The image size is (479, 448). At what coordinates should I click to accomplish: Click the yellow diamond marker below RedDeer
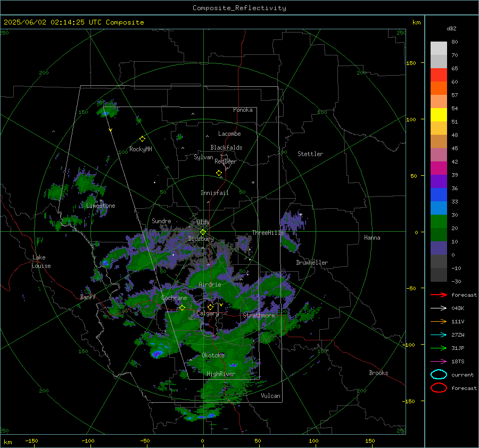coord(219,173)
